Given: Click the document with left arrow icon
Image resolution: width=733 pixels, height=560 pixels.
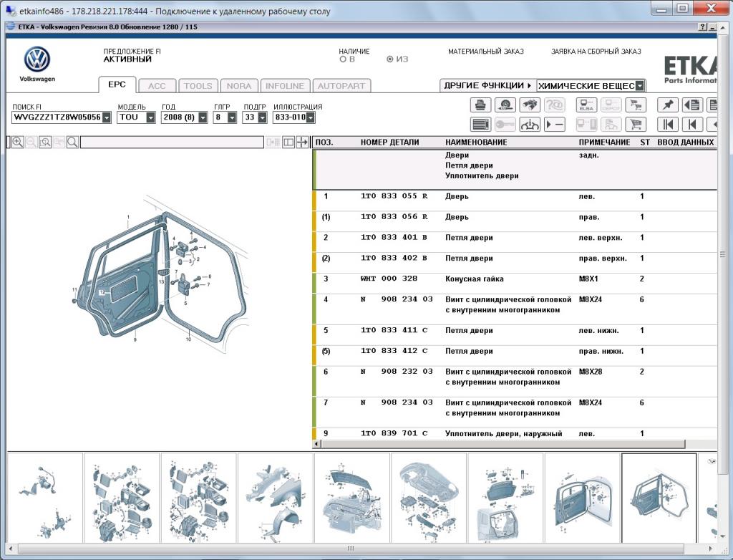Looking at the screenshot, I should 692,105.
